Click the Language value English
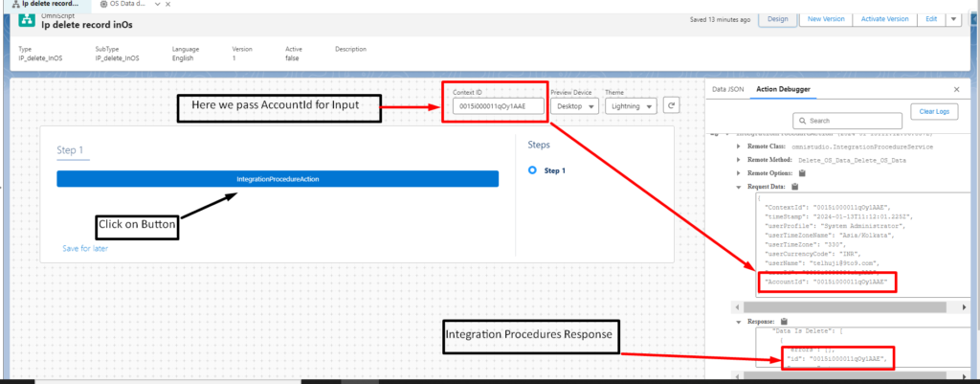The height and width of the screenshot is (384, 980). tap(183, 58)
